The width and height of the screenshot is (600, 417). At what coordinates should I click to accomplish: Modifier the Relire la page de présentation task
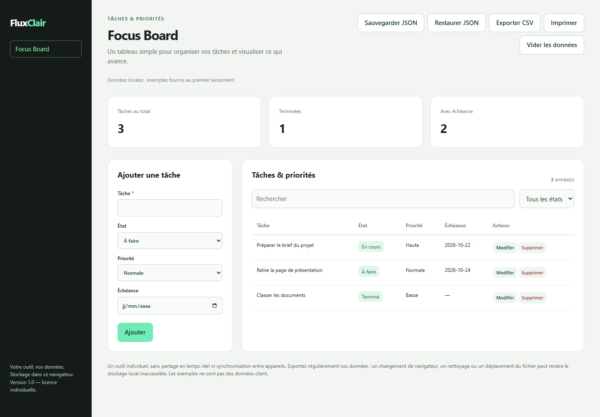(505, 272)
